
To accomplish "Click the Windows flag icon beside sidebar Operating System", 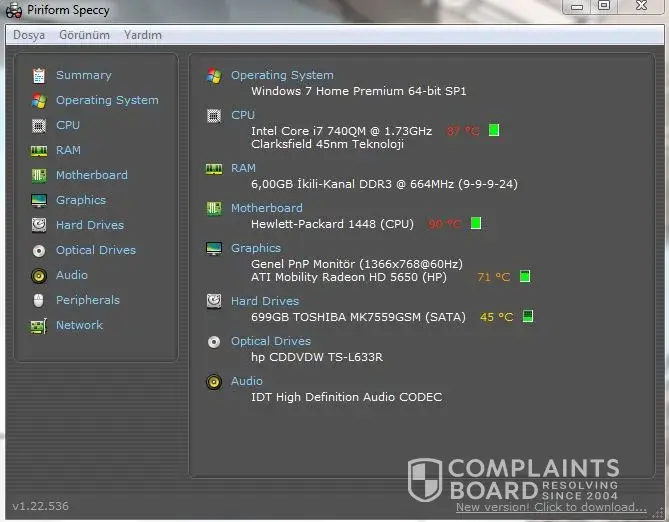I will click(39, 101).
